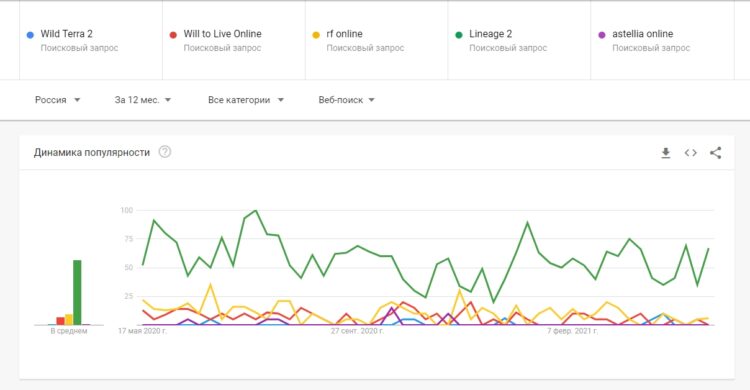This screenshot has height=390, width=750.
Task: Click the 27 сент. 2020 timeline label
Action: [357, 331]
